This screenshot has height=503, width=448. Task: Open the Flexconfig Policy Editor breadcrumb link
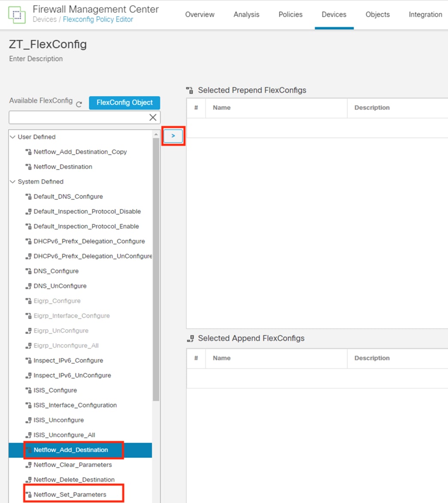pos(98,20)
